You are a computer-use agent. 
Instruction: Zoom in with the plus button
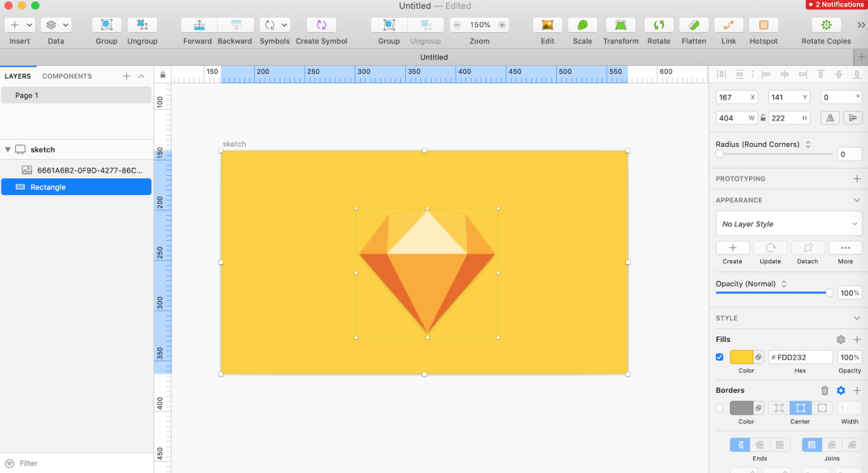[x=502, y=25]
